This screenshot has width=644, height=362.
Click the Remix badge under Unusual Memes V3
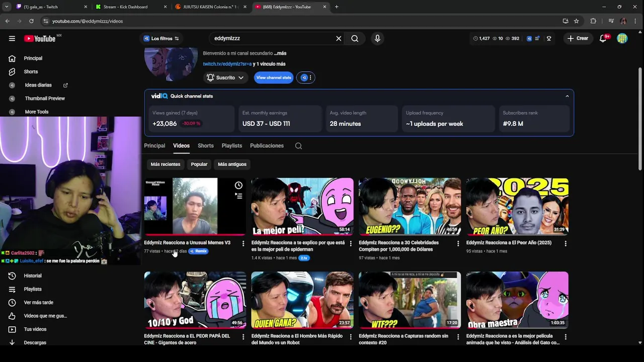pyautogui.click(x=198, y=251)
